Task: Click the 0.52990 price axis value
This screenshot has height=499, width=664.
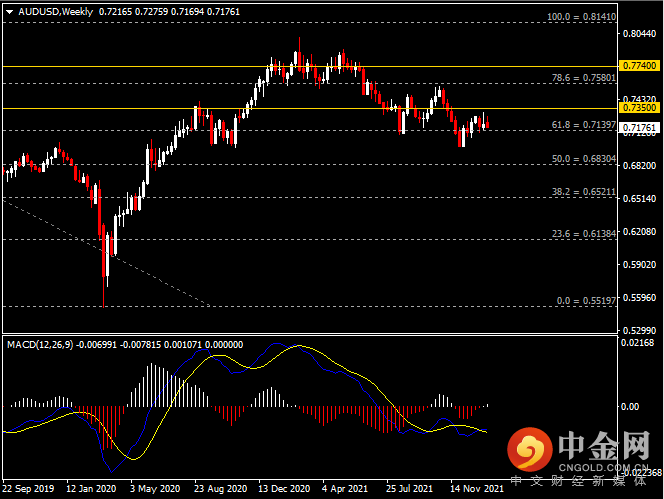Action: (x=639, y=330)
